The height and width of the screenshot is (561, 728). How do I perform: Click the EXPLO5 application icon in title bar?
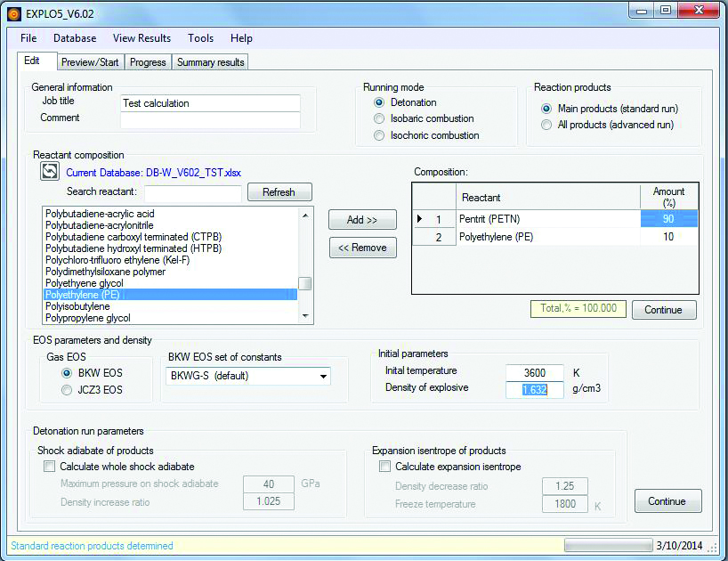click(x=14, y=14)
